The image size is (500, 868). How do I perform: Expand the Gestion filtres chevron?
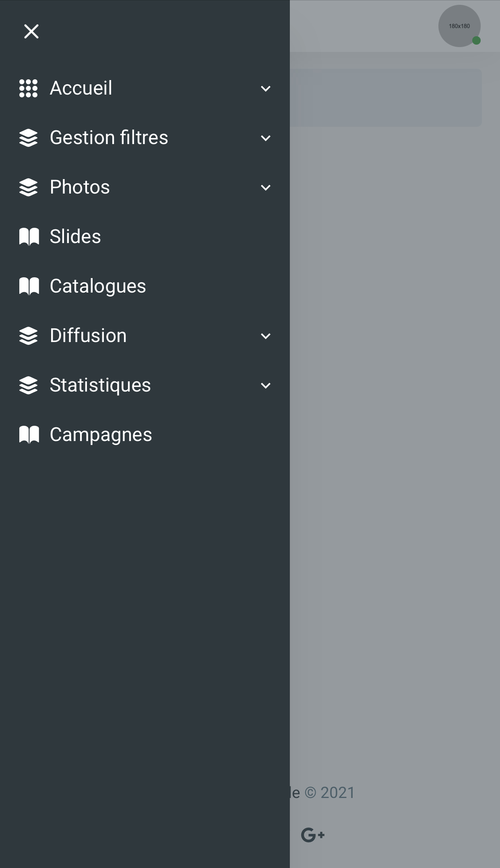click(x=266, y=138)
